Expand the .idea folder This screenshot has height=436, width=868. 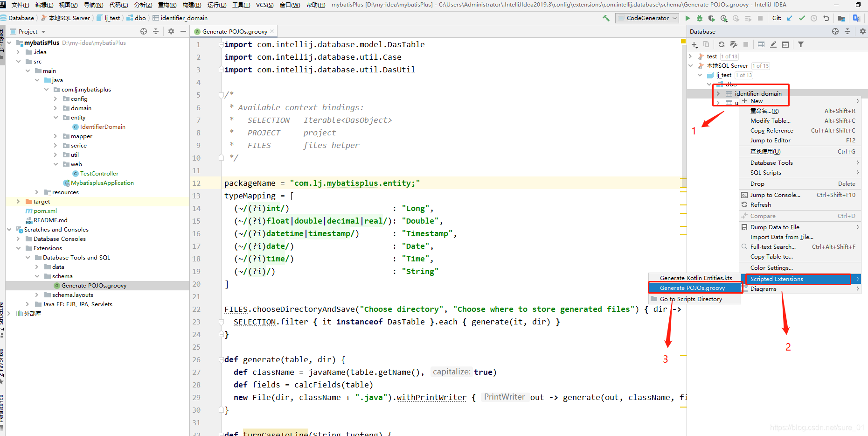(19, 52)
